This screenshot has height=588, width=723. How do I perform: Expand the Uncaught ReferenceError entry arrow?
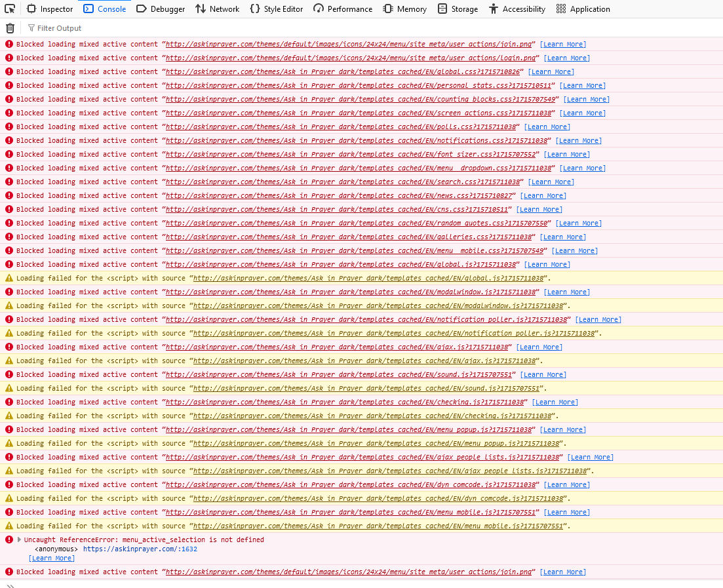(x=19, y=539)
